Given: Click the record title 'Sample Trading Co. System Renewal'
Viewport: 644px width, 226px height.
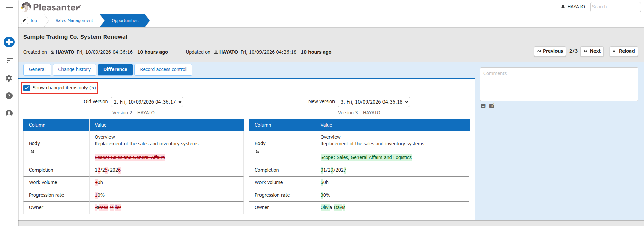Looking at the screenshot, I should pos(75,37).
